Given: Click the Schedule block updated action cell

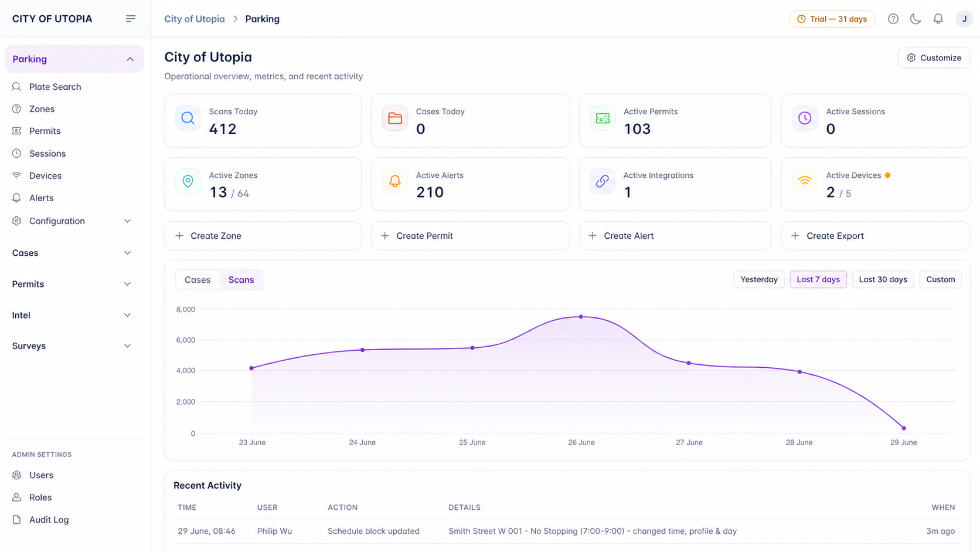Looking at the screenshot, I should (373, 531).
